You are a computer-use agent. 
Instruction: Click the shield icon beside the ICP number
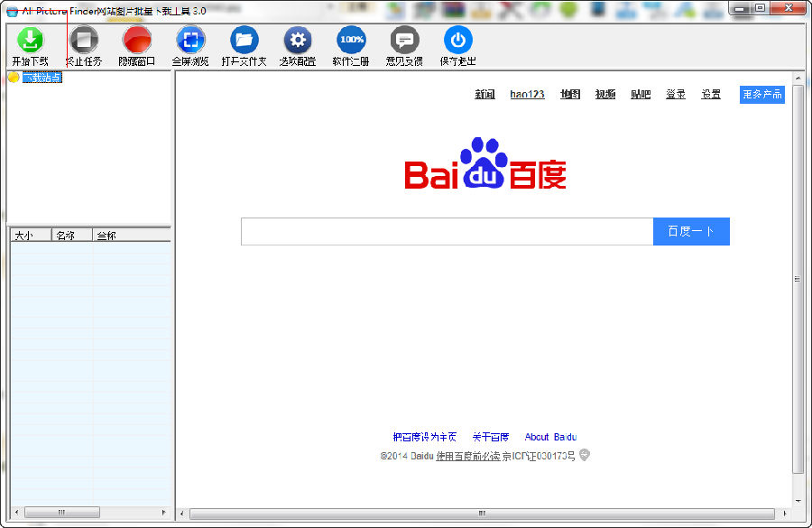(x=584, y=455)
